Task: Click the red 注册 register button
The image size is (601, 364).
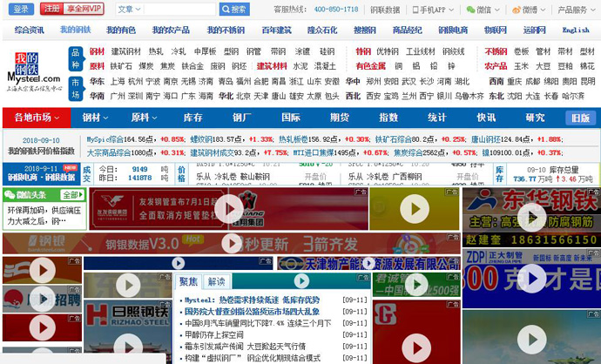Action: coord(51,10)
